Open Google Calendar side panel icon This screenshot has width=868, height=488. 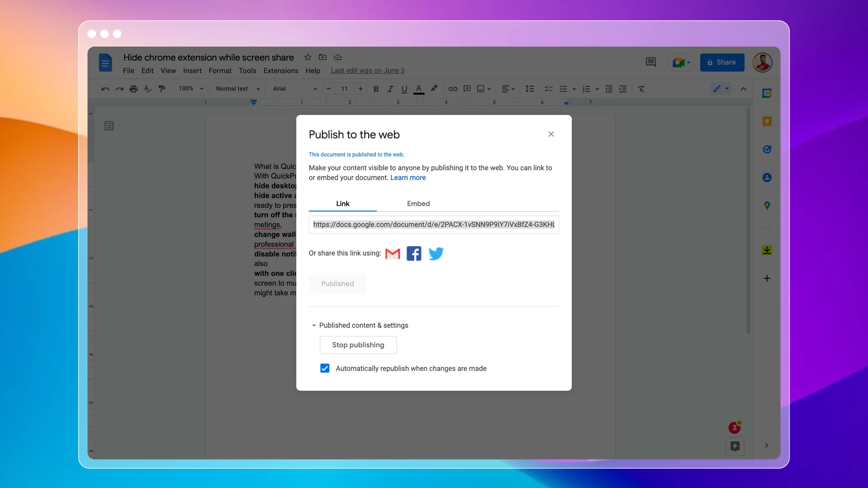pos(767,93)
